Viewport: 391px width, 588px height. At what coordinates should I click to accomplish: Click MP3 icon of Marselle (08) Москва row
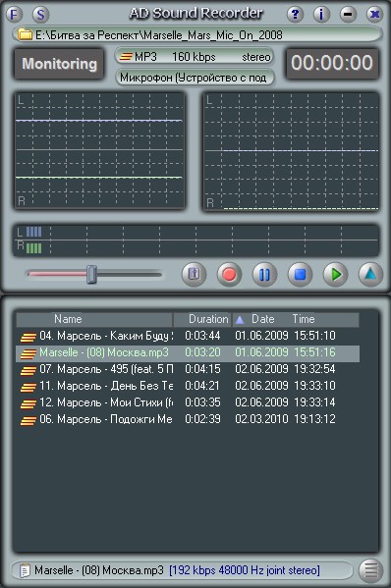click(28, 353)
